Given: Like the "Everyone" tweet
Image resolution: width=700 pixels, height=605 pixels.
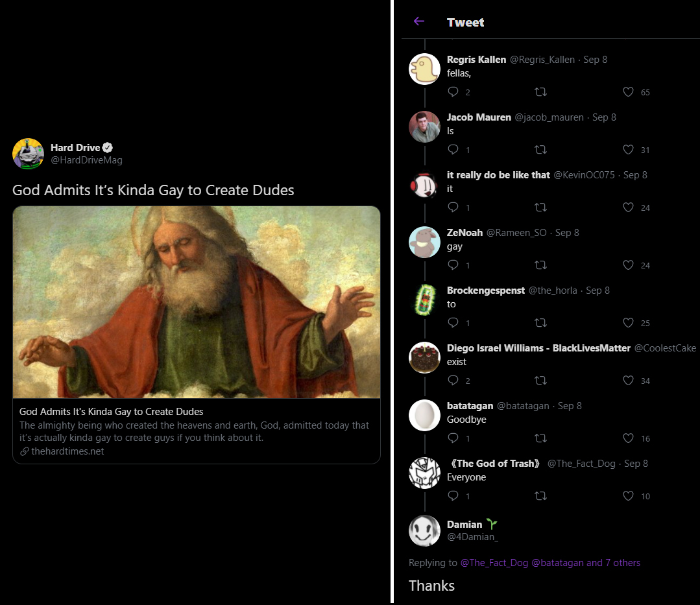Looking at the screenshot, I should coord(628,496).
